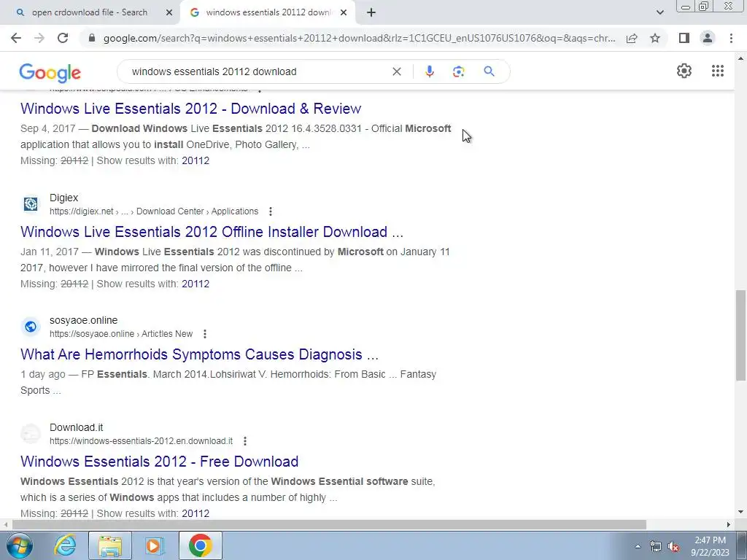
Task: Click the Chrome address bar URL
Action: (x=360, y=38)
